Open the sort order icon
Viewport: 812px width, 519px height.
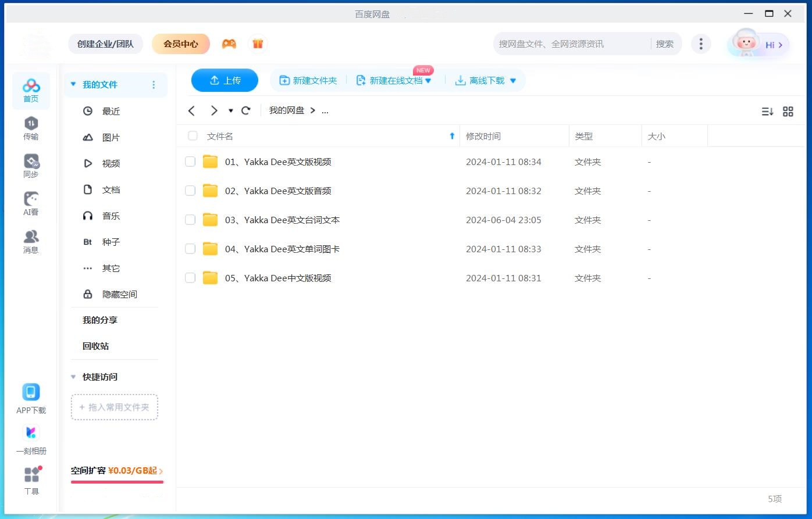[767, 112]
